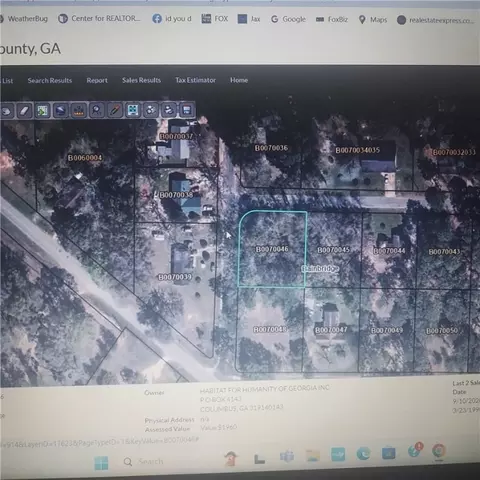
Task: Click the print map tool icon
Action: coord(169,109)
